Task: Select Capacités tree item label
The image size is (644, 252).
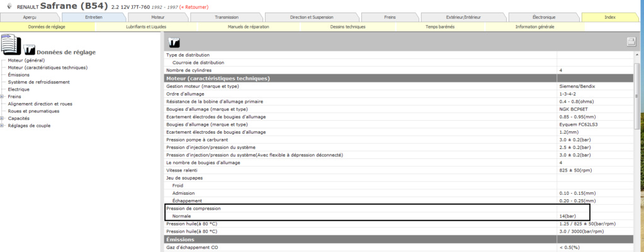Action: [x=18, y=118]
